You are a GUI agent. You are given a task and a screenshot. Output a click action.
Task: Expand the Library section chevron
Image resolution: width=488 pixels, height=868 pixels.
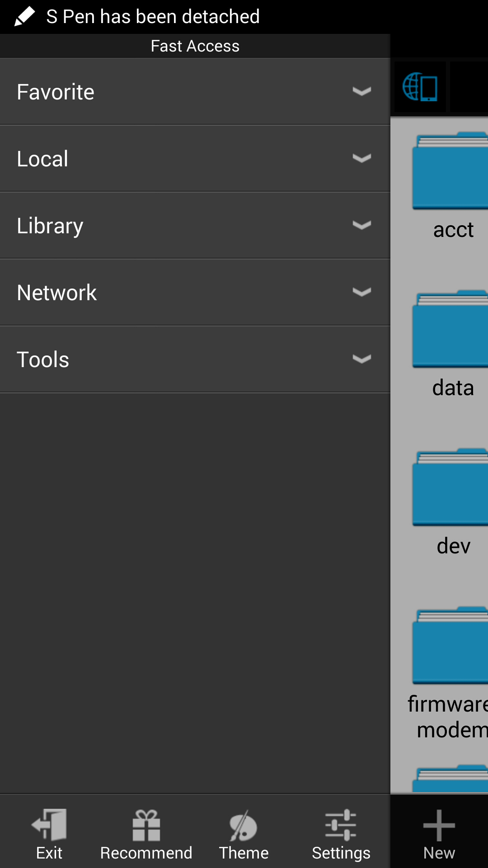pos(362,225)
